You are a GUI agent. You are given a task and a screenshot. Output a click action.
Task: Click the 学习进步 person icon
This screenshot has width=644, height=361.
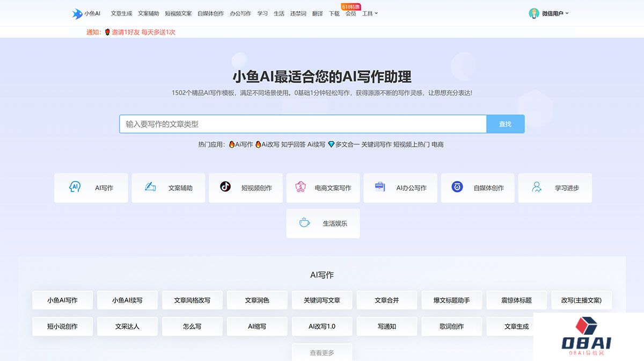pos(536,187)
